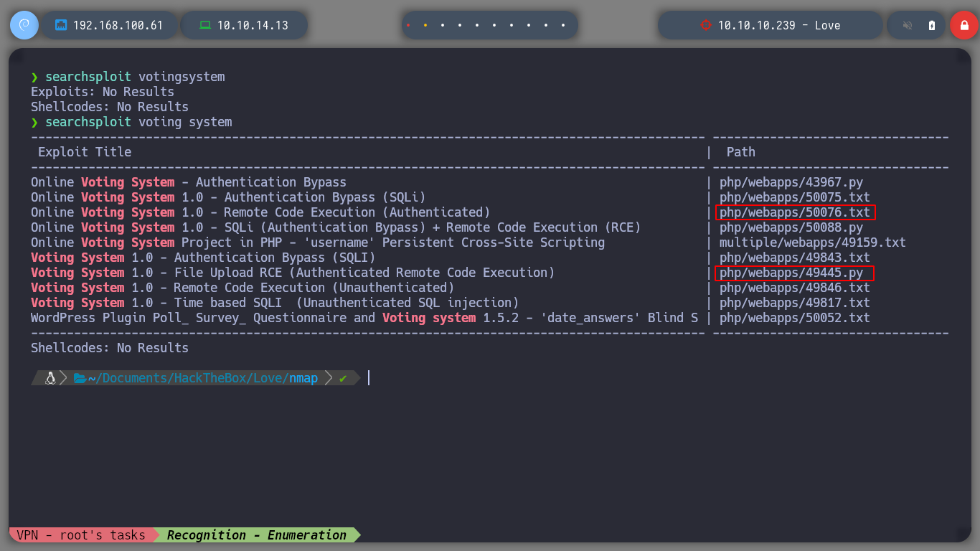
Task: Click the ethernet network icon
Action: (61, 25)
